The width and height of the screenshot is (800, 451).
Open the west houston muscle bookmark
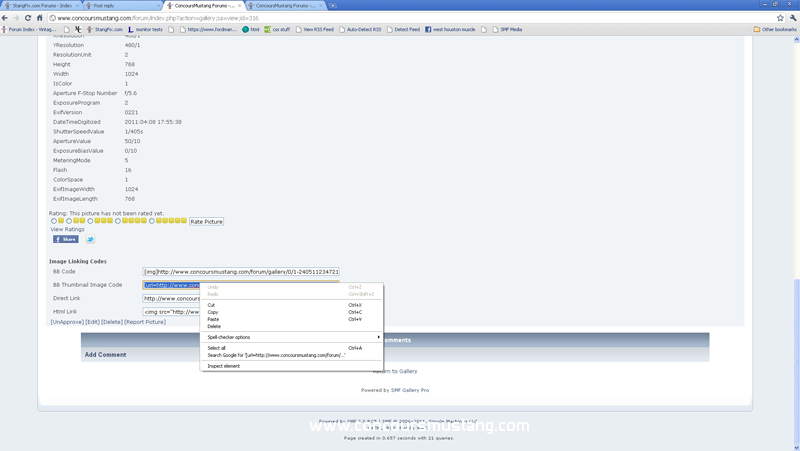tap(450, 30)
